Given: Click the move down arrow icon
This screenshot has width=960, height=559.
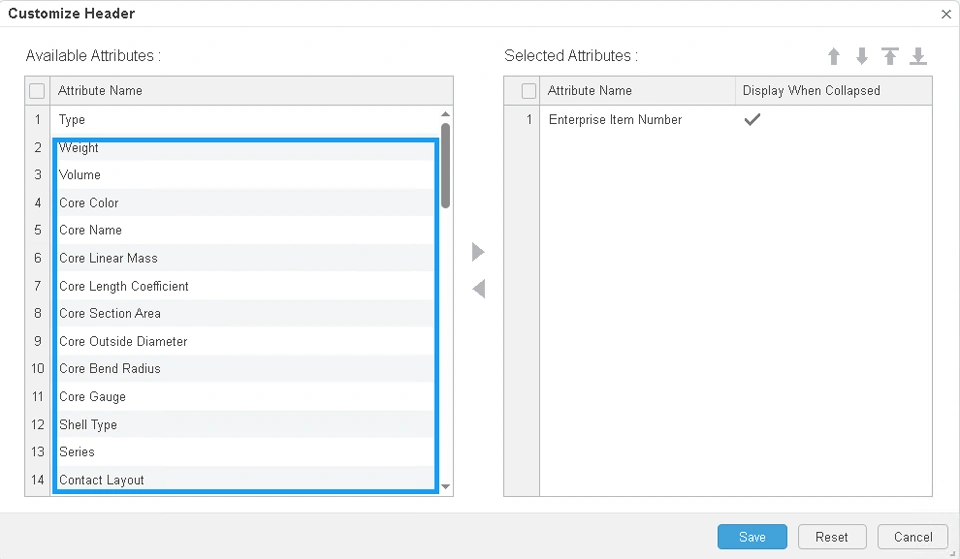Looking at the screenshot, I should tap(862, 57).
